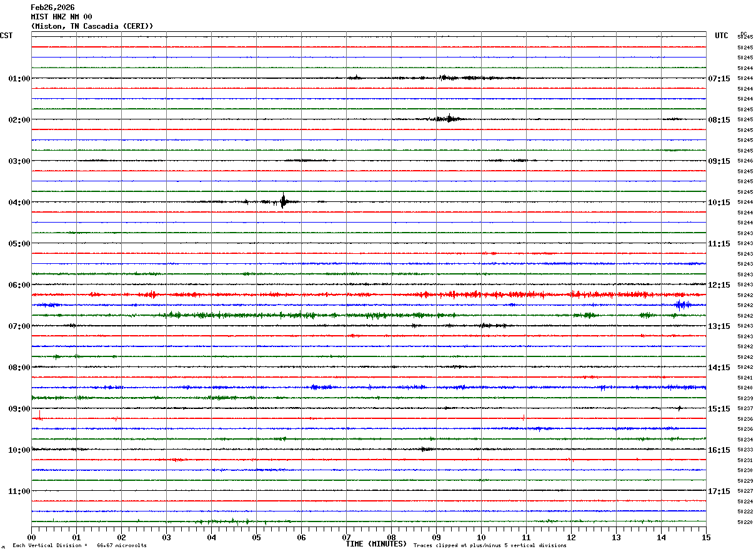The image size is (756, 554).
Task: Click the 06:00 CST time label
Action: tap(19, 285)
